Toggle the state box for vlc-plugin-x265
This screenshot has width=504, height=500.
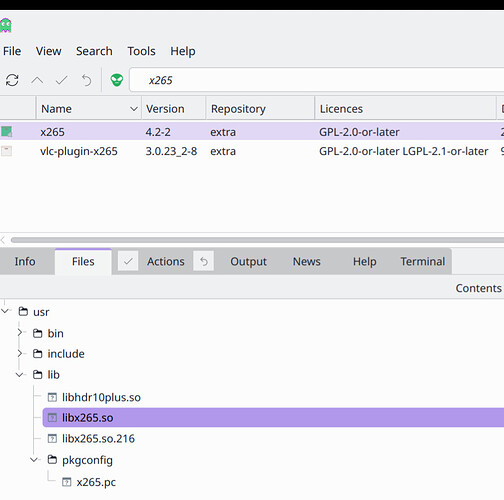click(x=6, y=151)
